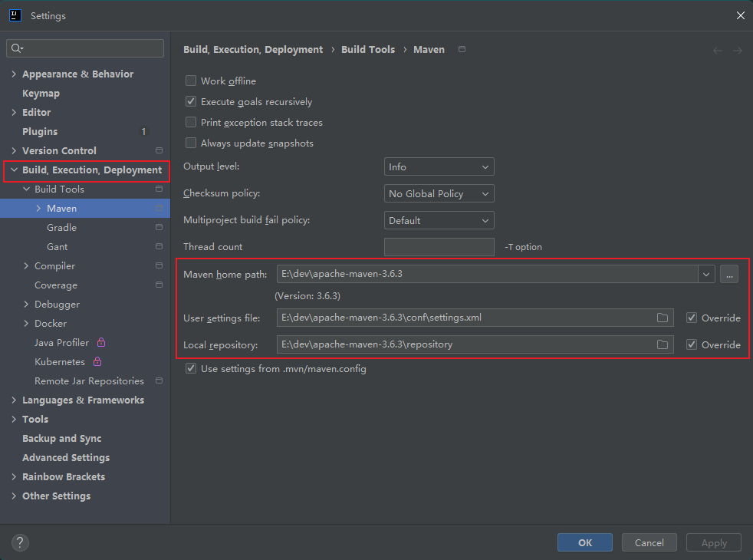Select Rainbow Brackets in the sidebar
Screen dimensions: 753x560
click(x=62, y=476)
